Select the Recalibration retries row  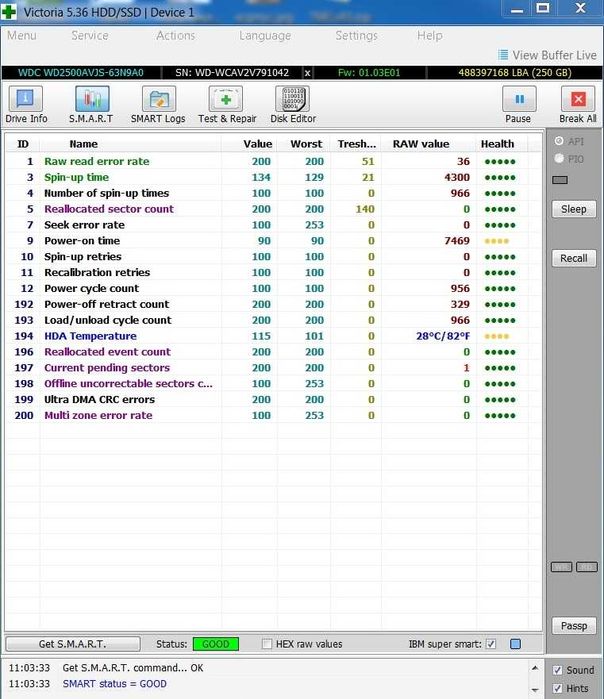274,272
